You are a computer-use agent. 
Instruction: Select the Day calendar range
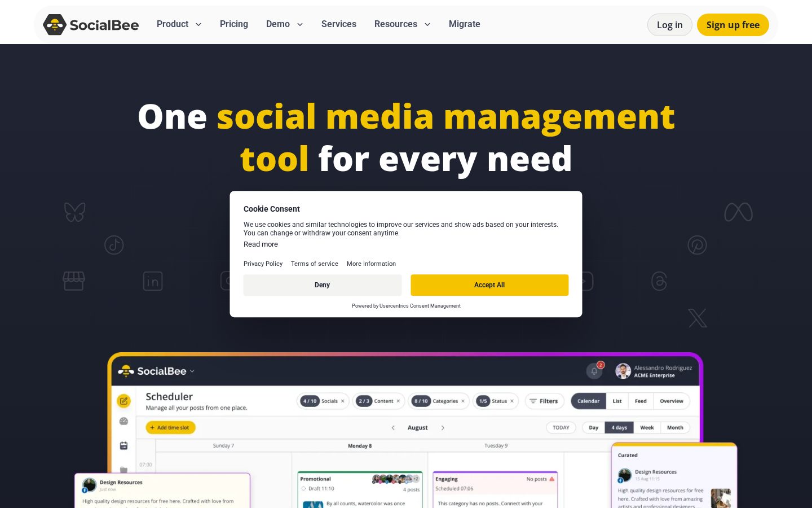coord(594,428)
